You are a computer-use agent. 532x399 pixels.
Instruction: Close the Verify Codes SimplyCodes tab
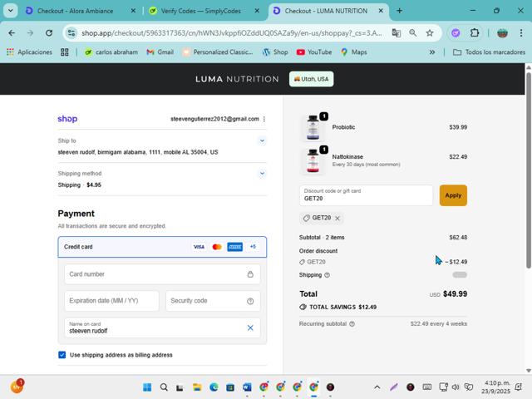[x=257, y=11]
